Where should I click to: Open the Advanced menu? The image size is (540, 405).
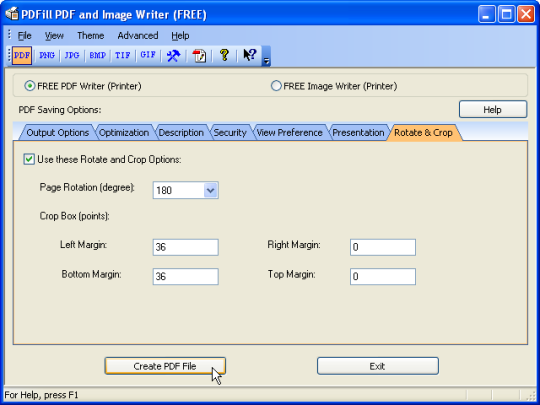138,36
